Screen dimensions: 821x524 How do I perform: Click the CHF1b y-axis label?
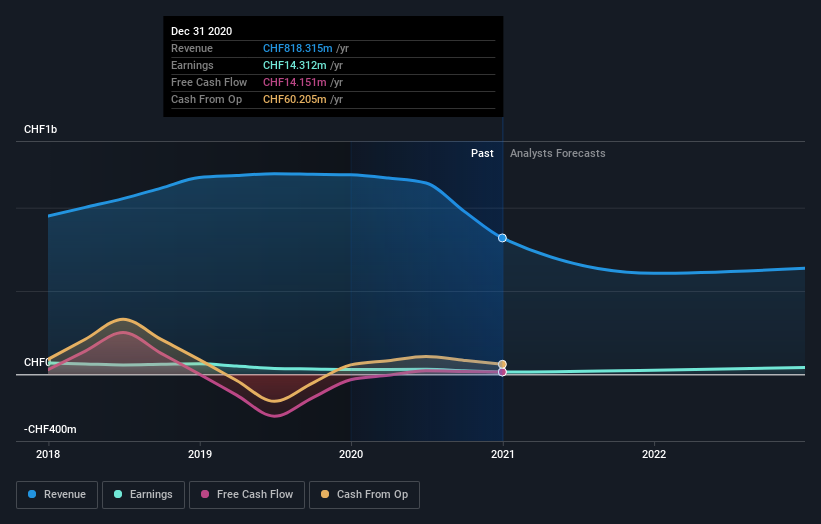click(40, 129)
